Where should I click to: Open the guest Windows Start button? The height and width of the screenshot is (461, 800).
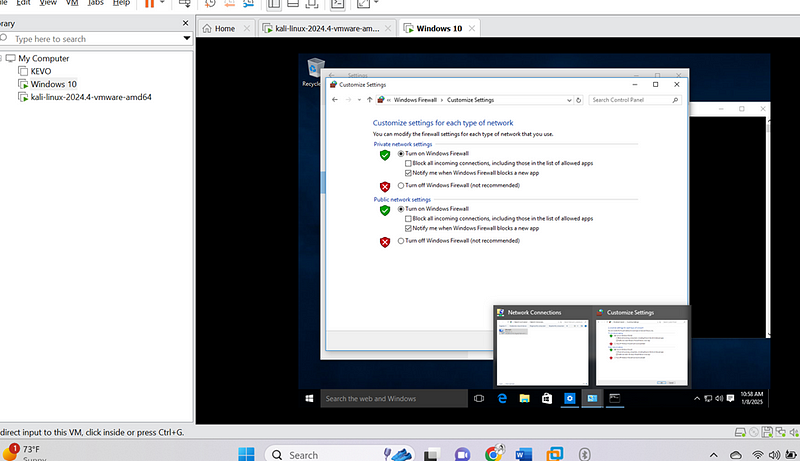click(x=309, y=398)
